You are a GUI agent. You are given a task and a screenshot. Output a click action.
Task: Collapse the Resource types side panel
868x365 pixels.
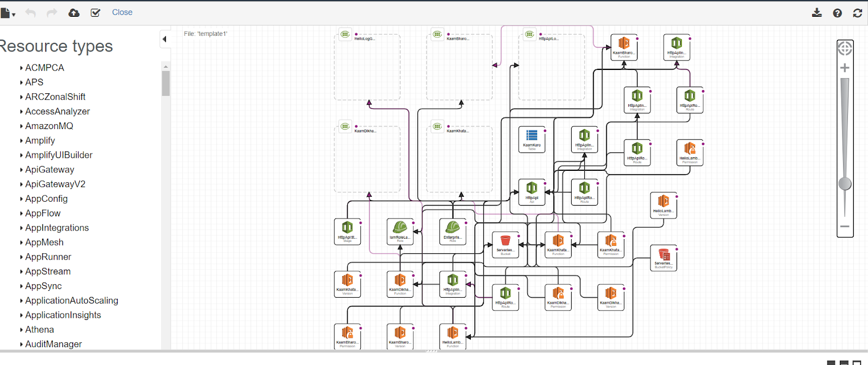tap(164, 39)
